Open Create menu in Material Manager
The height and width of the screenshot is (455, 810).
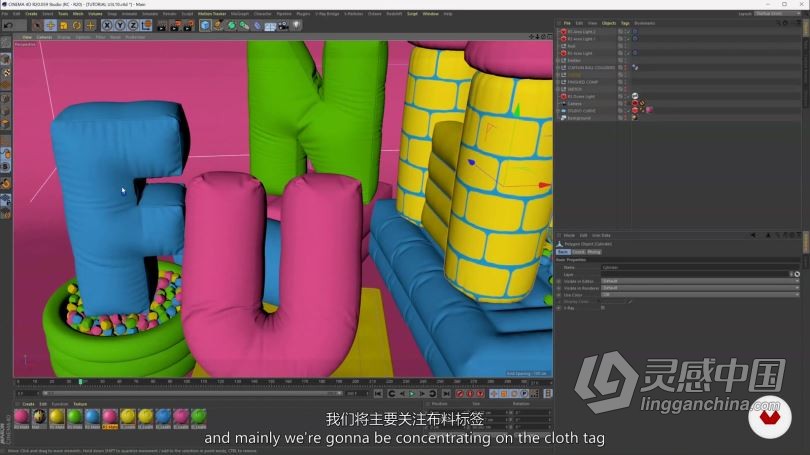tap(28, 404)
